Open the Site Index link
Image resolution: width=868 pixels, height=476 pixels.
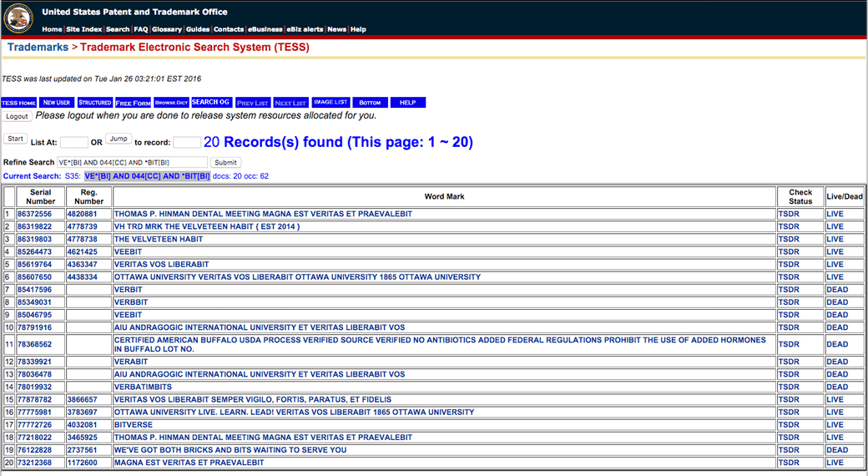point(84,29)
